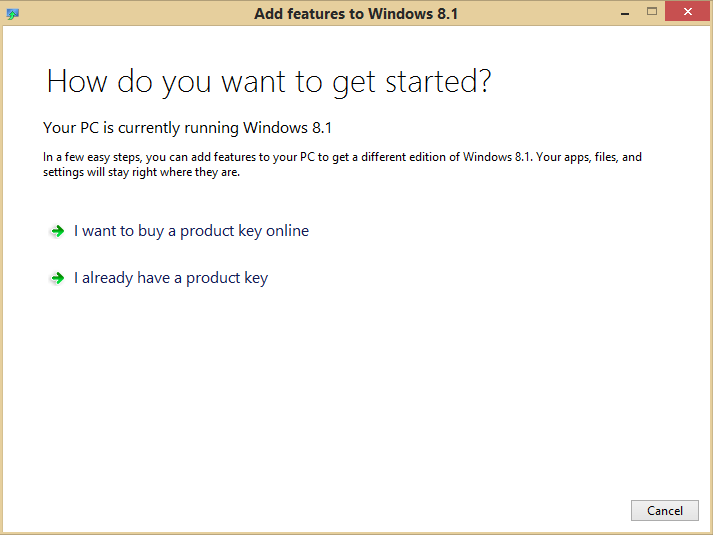713x535 pixels.
Task: Minimize the Add features window
Action: [x=625, y=12]
